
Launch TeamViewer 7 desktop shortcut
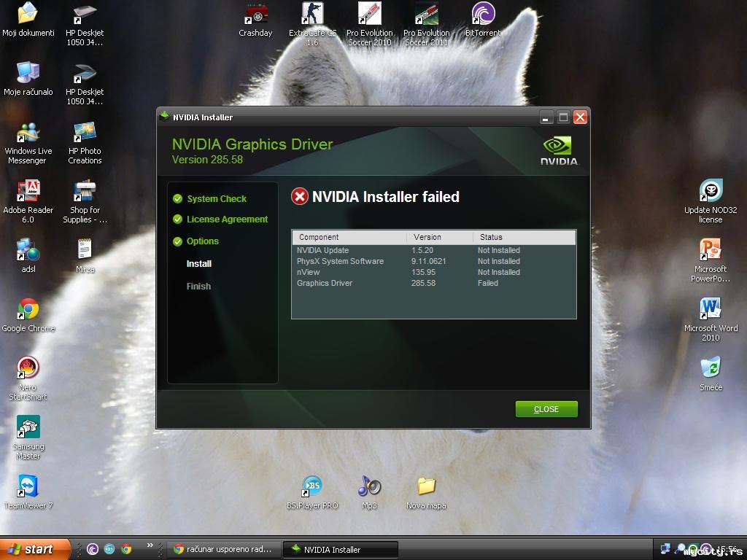click(x=28, y=492)
